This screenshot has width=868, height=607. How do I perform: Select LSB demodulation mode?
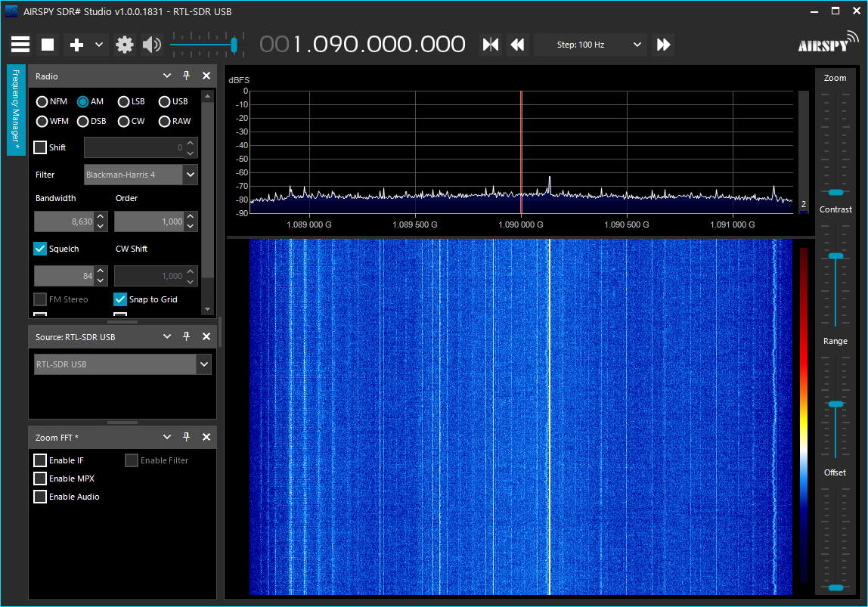tap(123, 102)
